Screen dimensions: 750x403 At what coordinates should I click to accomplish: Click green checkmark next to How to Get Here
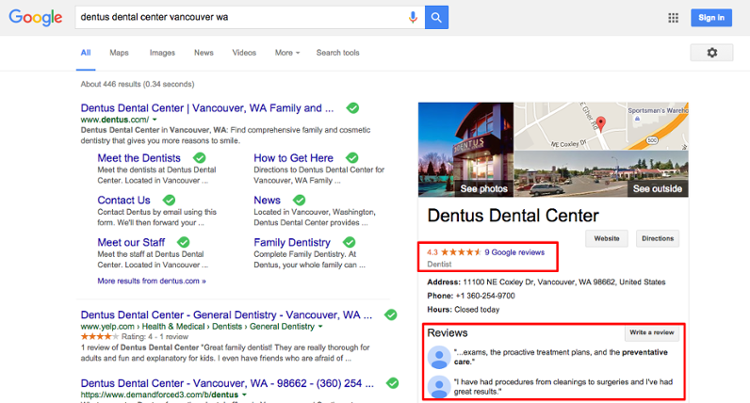[x=352, y=158]
